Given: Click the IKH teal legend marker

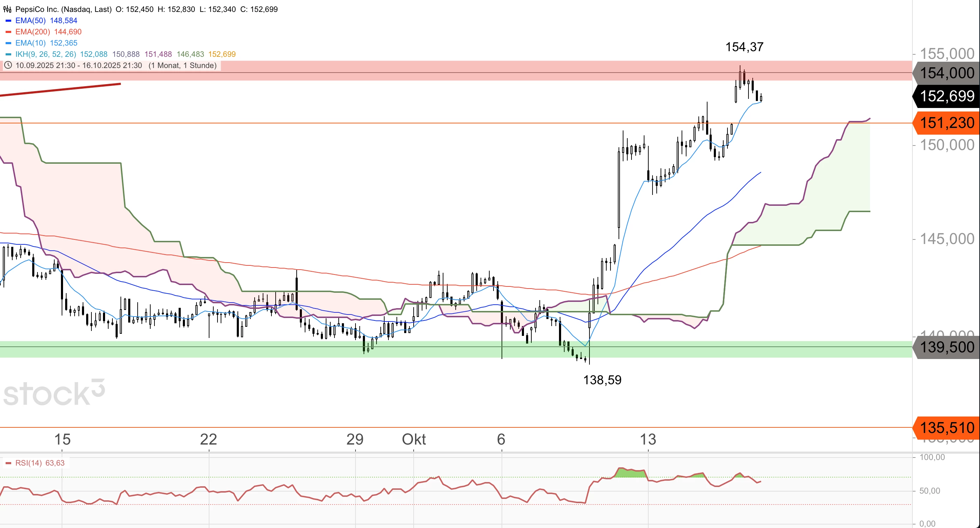Looking at the screenshot, I should pos(8,54).
